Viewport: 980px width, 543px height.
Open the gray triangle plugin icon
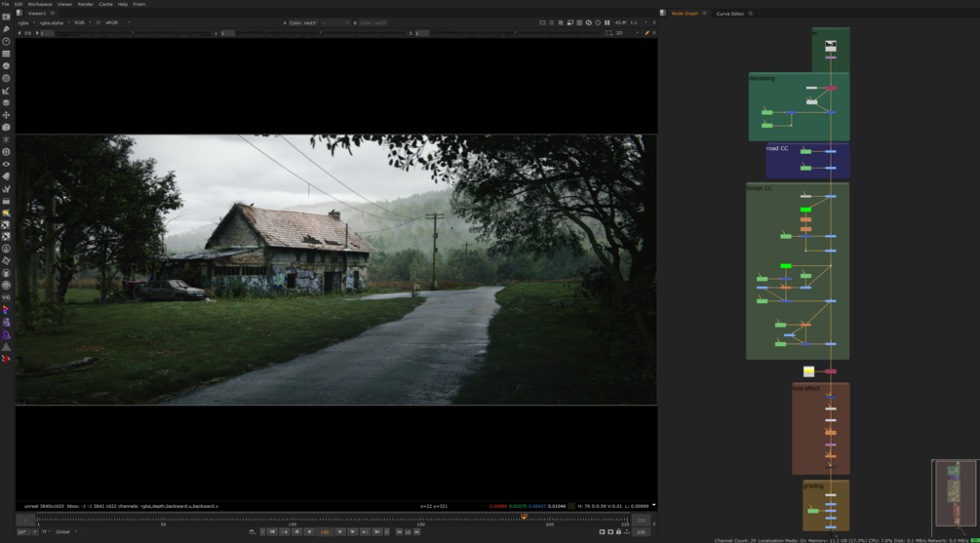click(6, 347)
